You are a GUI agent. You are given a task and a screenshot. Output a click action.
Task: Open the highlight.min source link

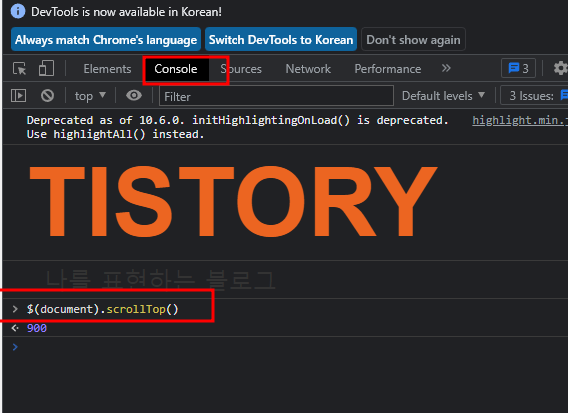click(520, 120)
